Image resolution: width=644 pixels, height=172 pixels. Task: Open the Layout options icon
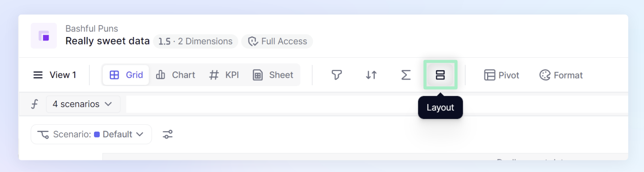(440, 75)
